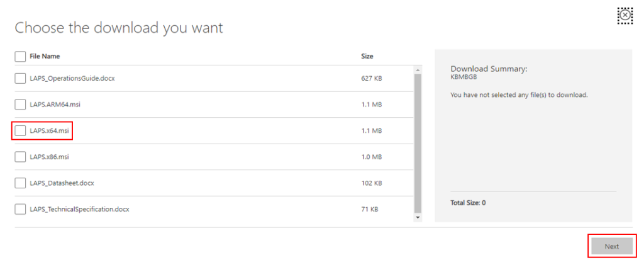Click the Total Size label
The height and width of the screenshot is (262, 644).
coord(468,203)
